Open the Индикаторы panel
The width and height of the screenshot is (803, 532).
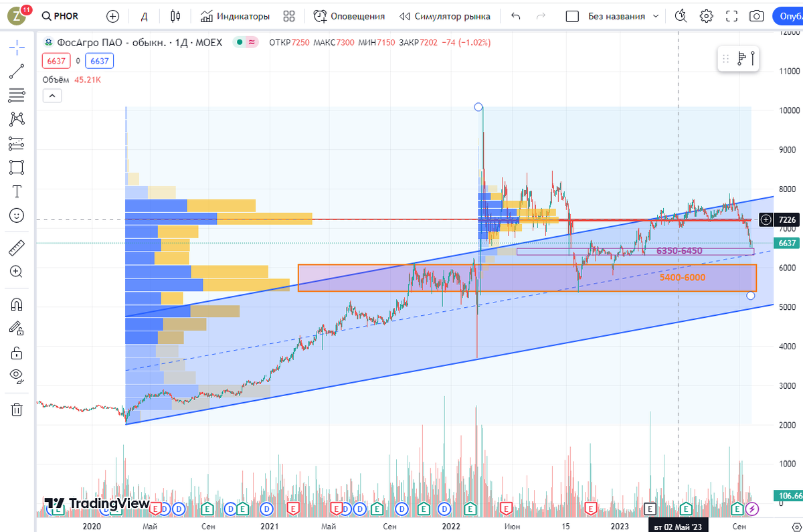click(235, 16)
